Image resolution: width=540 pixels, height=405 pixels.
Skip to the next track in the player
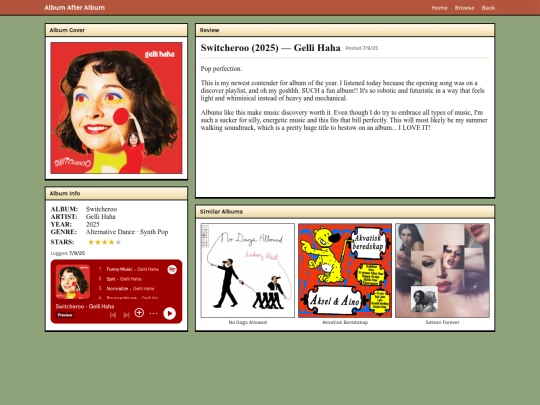126,315
